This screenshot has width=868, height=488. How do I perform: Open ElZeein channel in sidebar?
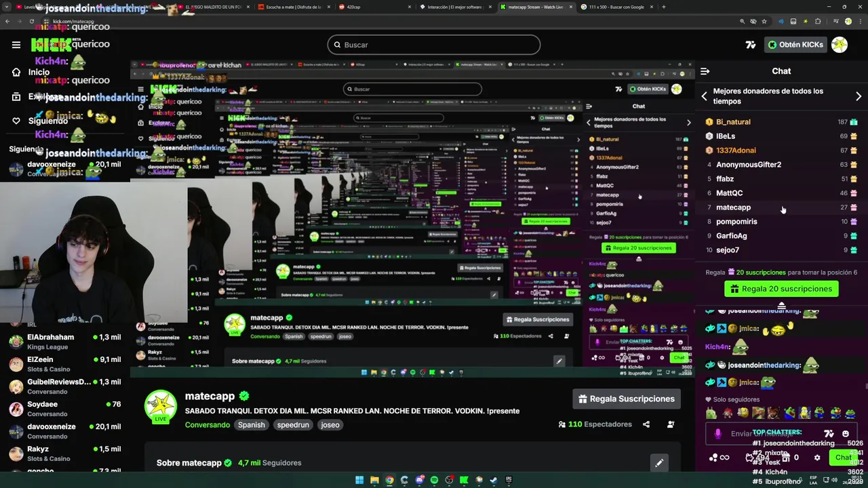pos(64,364)
